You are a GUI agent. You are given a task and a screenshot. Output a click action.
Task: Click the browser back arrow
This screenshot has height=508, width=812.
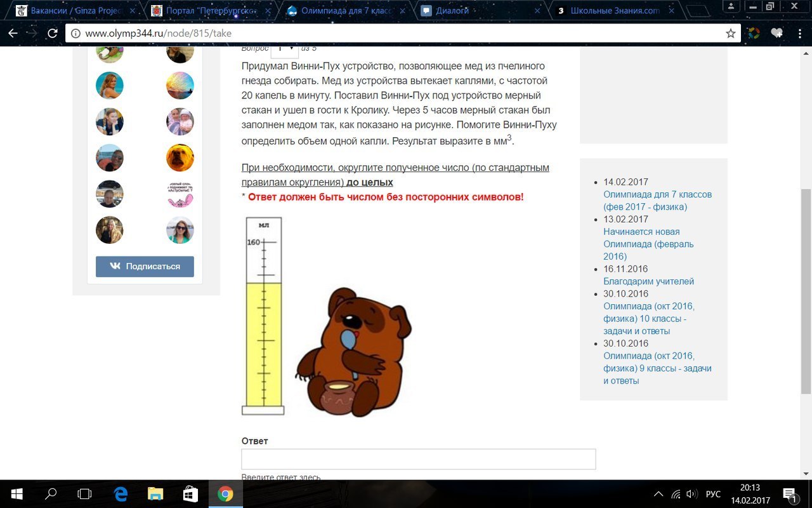[x=13, y=34]
